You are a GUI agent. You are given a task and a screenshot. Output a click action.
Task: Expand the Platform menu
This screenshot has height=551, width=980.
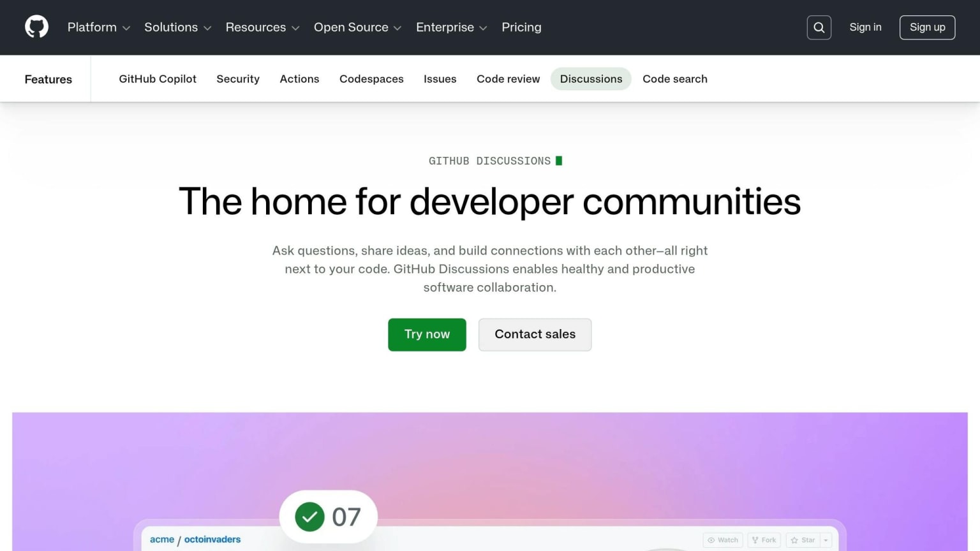(99, 27)
